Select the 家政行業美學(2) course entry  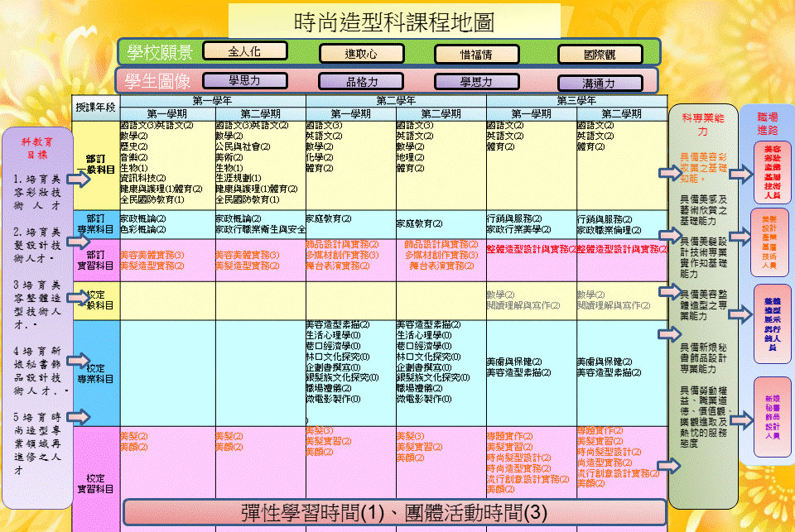click(518, 229)
